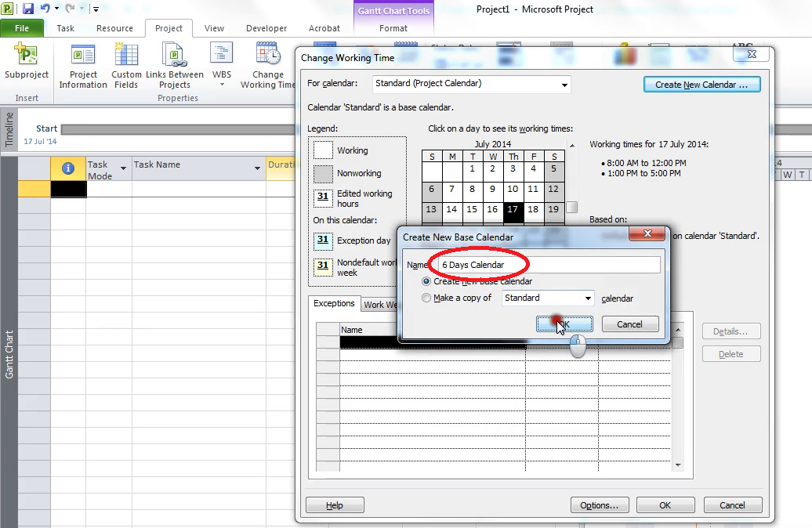This screenshot has width=812, height=528.
Task: Undo the last action
Action: [45, 7]
